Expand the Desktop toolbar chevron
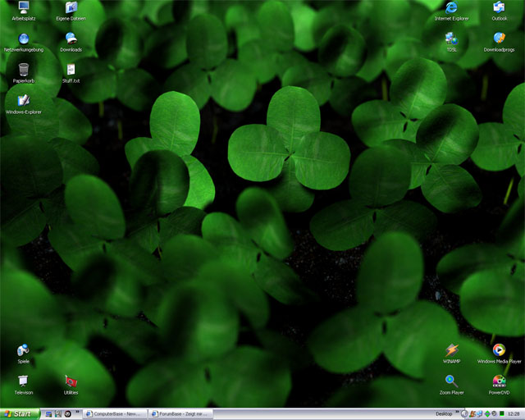The image size is (525, 420). [457, 412]
